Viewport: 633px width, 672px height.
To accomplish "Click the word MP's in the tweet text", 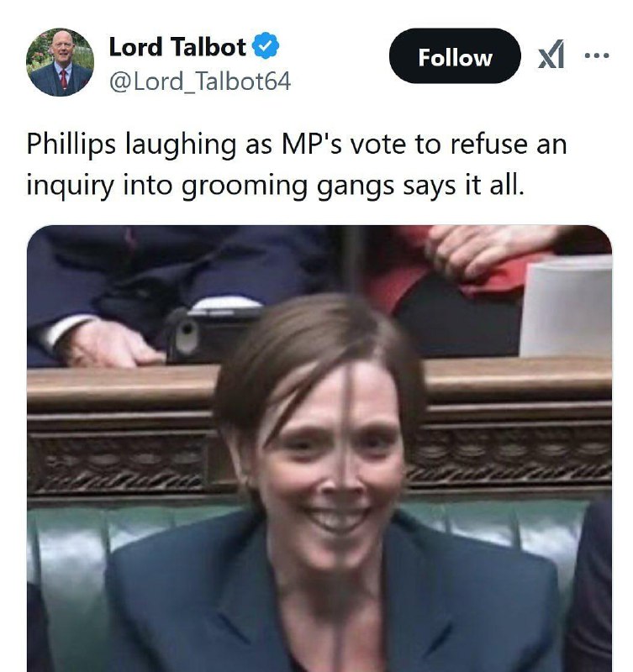I will coord(312,144).
